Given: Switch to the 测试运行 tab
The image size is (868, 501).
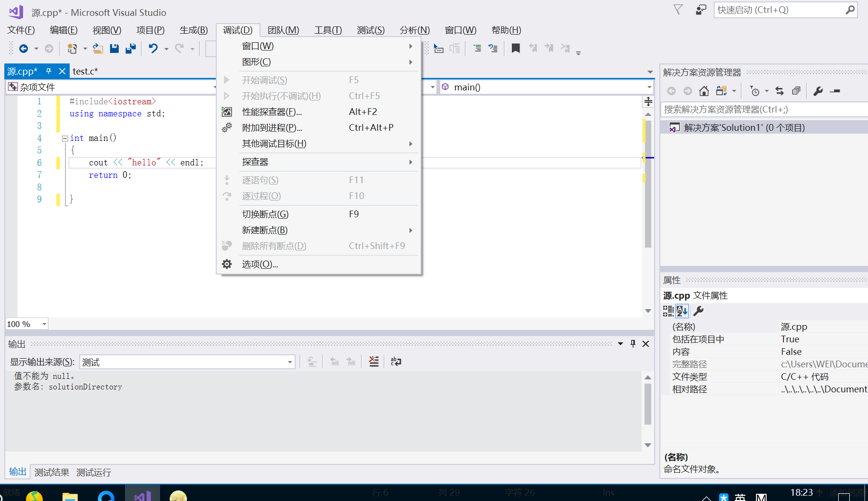Looking at the screenshot, I should (x=94, y=472).
